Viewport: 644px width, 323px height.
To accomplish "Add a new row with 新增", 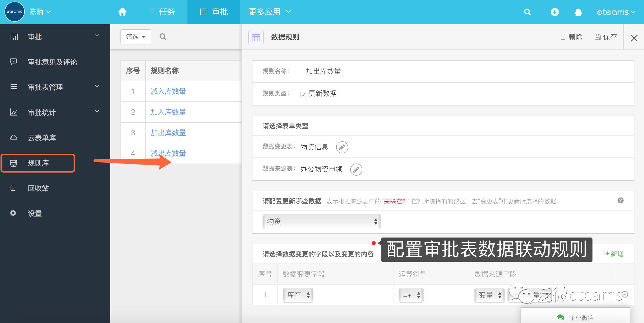I will pyautogui.click(x=614, y=254).
